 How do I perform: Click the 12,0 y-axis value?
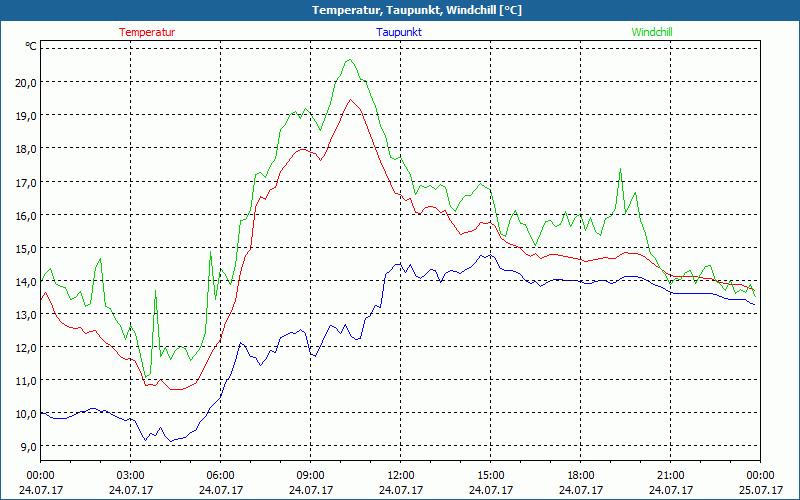26,348
